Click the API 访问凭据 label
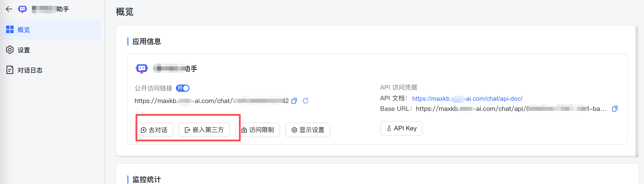Screen dimensions: 644x184 [x=399, y=88]
